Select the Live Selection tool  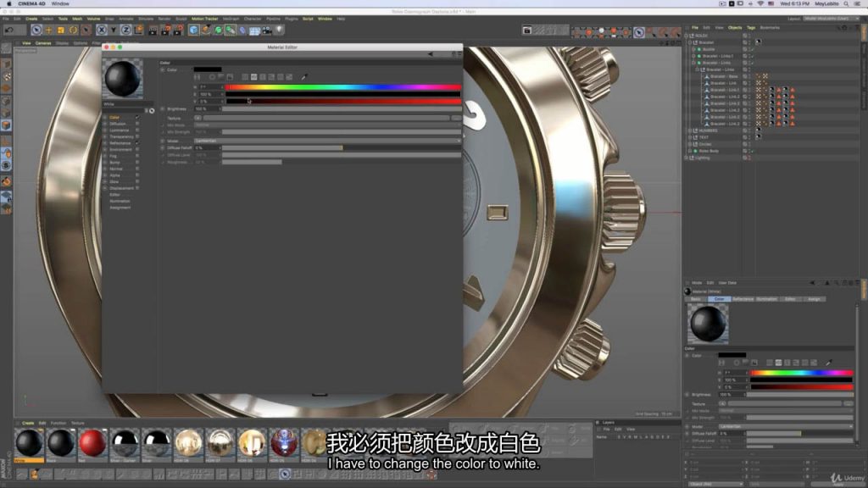(x=36, y=30)
